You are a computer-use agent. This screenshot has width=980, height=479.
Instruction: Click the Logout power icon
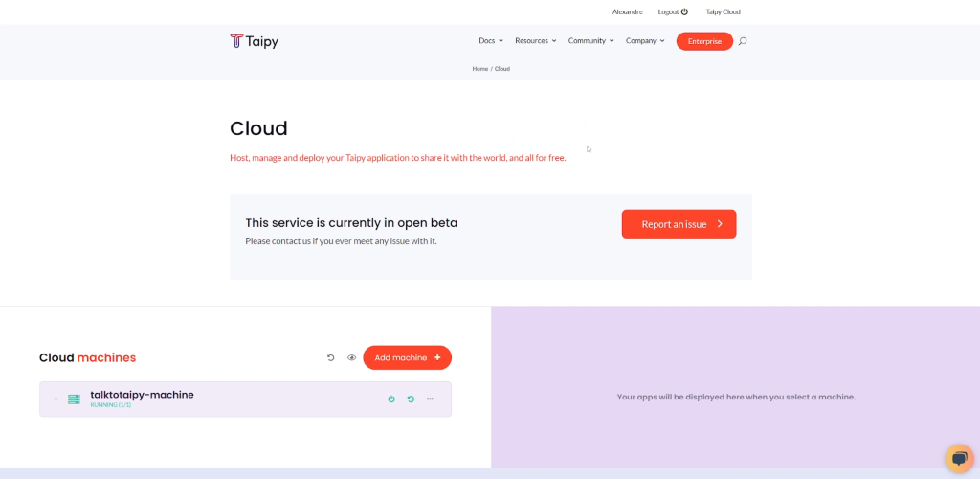[x=684, y=11]
